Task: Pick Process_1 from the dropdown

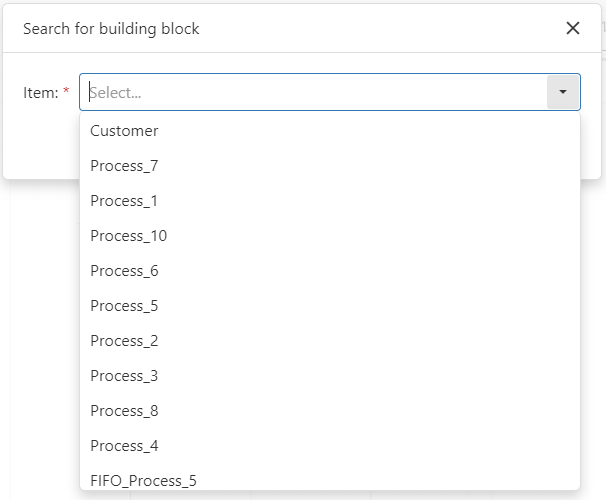Action: pyautogui.click(x=124, y=201)
